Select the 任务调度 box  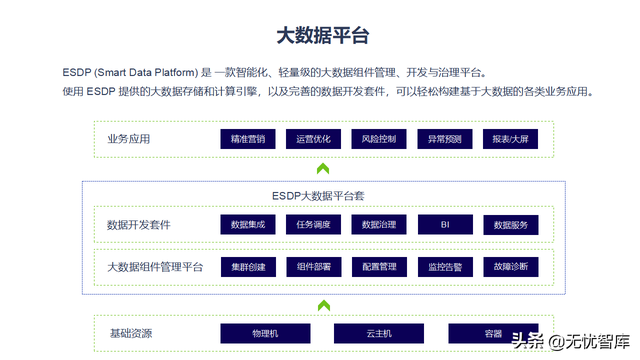click(313, 224)
